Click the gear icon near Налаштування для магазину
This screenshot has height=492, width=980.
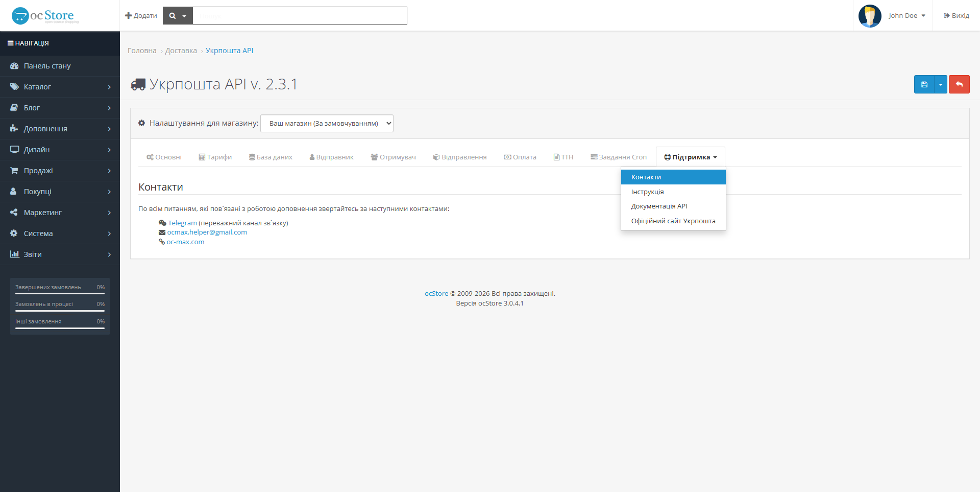tap(142, 123)
